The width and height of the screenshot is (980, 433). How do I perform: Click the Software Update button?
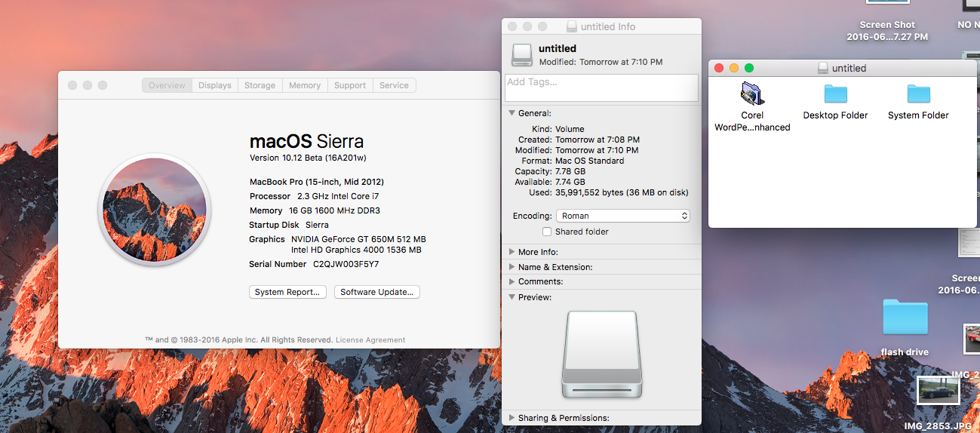tap(377, 292)
